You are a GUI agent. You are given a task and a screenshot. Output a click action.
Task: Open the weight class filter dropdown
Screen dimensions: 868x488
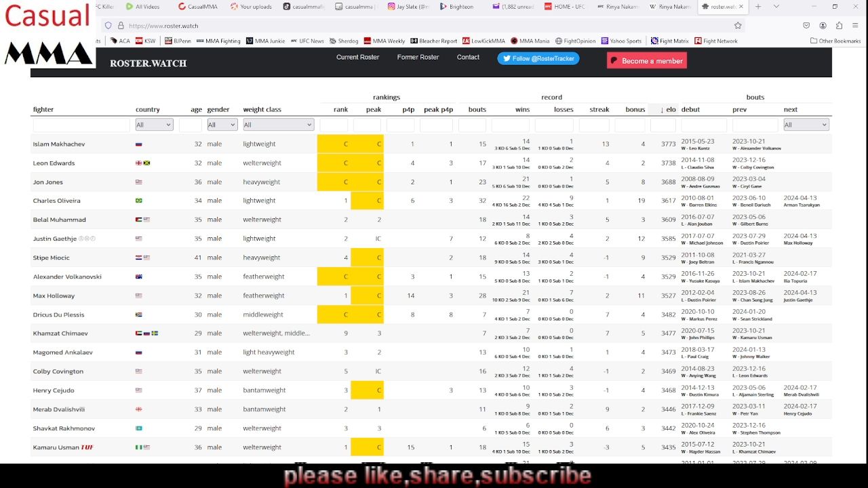(x=278, y=125)
